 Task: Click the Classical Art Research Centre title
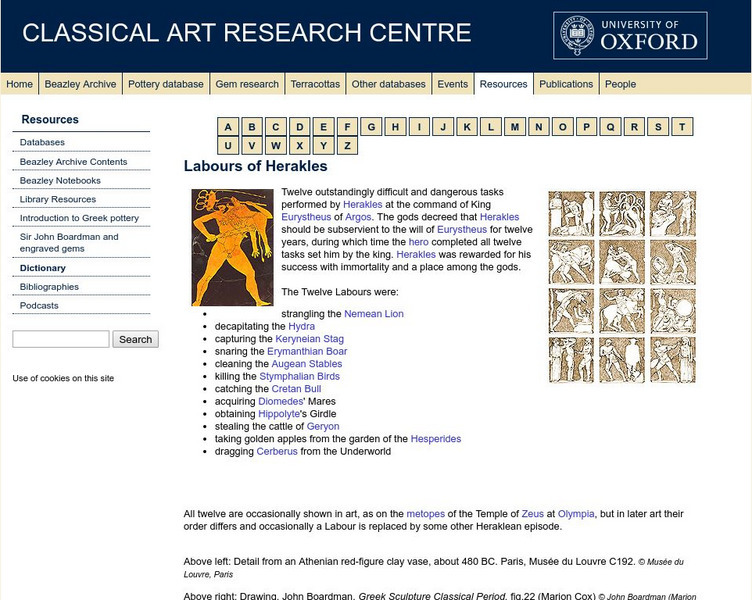[247, 33]
